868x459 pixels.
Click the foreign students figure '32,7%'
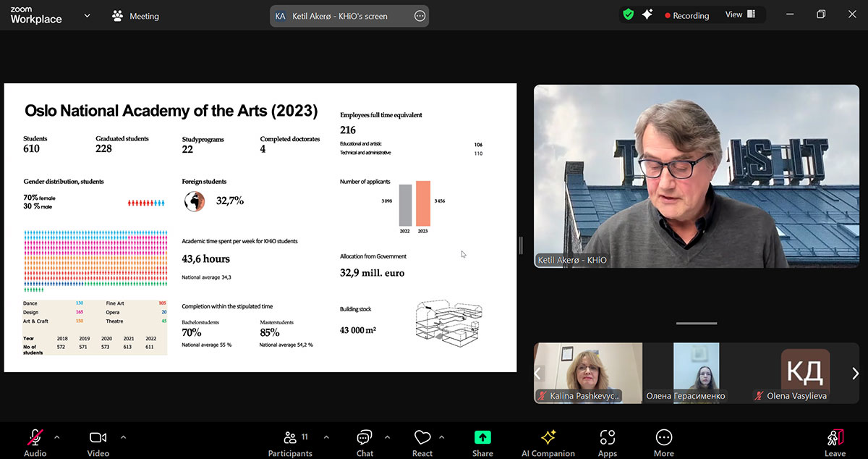tap(230, 201)
